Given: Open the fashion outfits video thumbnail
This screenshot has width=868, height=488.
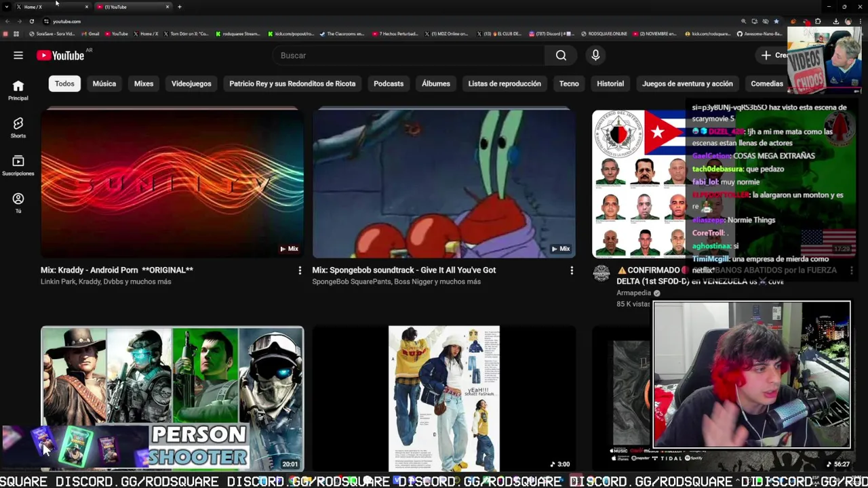Looking at the screenshot, I should click(444, 399).
